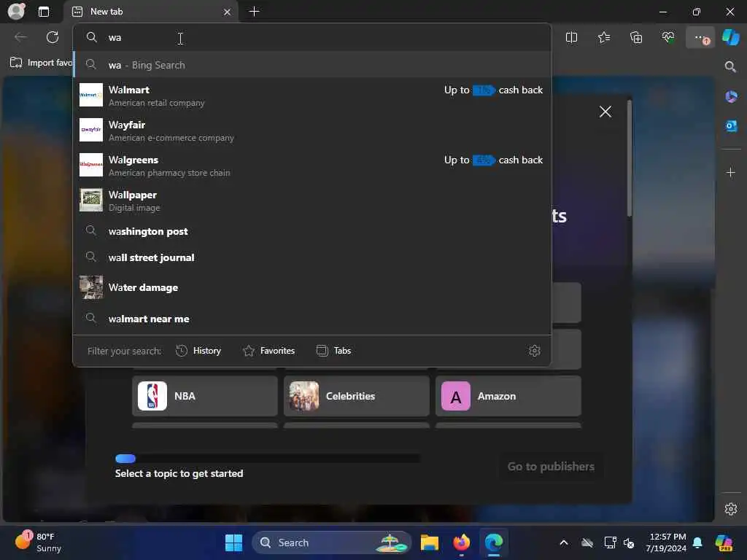Screen dimensions: 747x560
Task: Open Settings and more ellipsis menu
Action: [700, 37]
